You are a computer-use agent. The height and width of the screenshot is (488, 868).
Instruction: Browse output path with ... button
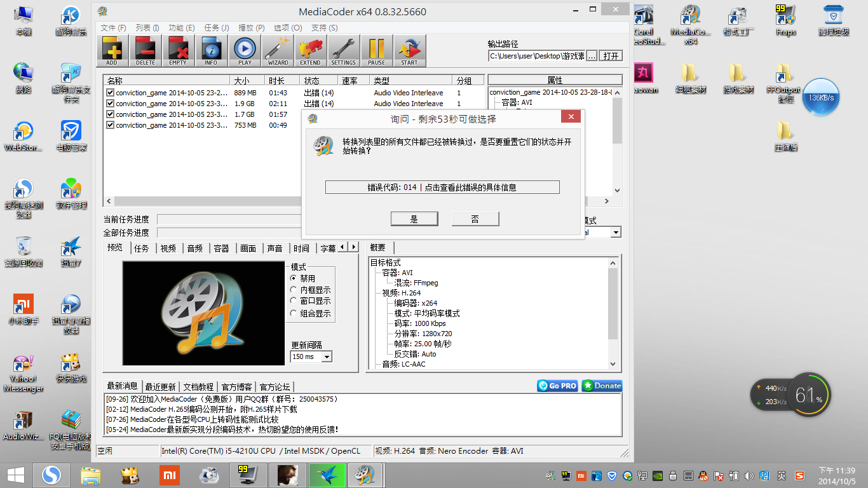[x=592, y=56]
